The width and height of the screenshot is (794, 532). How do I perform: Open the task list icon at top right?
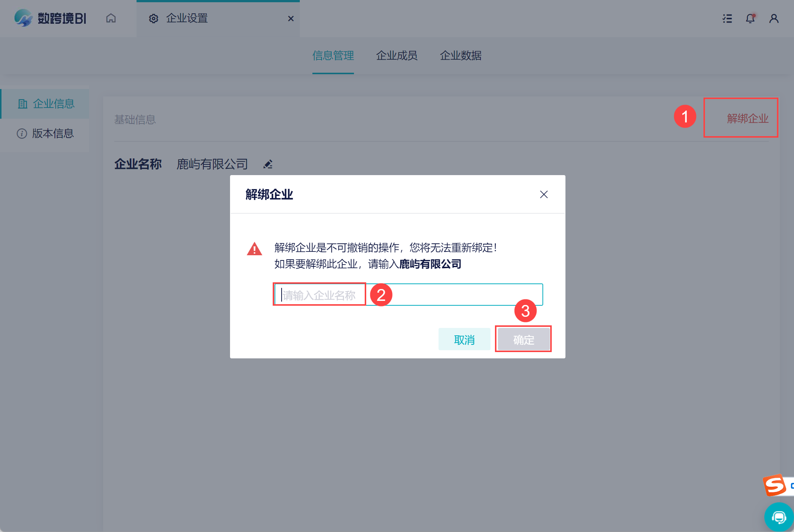click(x=727, y=19)
